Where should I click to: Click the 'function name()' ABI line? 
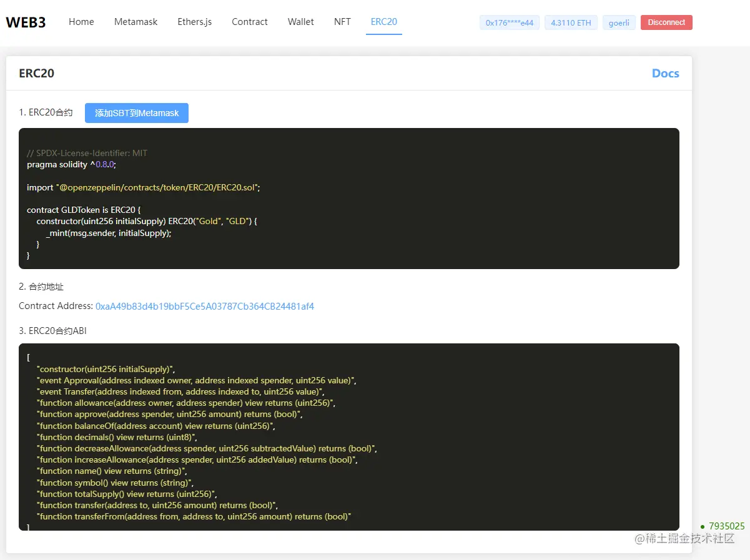click(112, 471)
